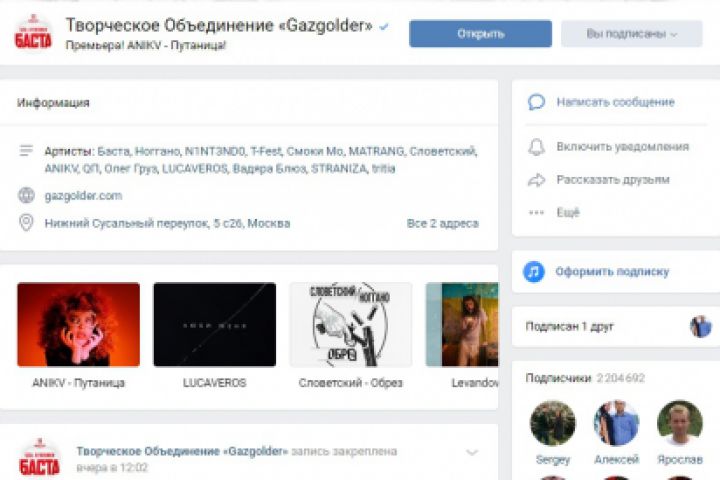Open the Levandowskiy cover thumbnail
This screenshot has height=480, width=720.
(x=462, y=324)
